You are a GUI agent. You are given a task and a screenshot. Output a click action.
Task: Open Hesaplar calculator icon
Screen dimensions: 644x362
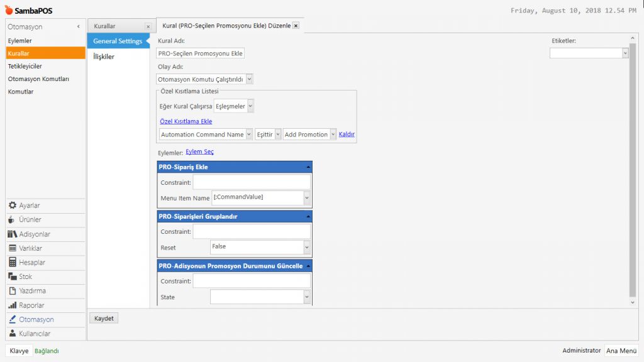(x=13, y=262)
